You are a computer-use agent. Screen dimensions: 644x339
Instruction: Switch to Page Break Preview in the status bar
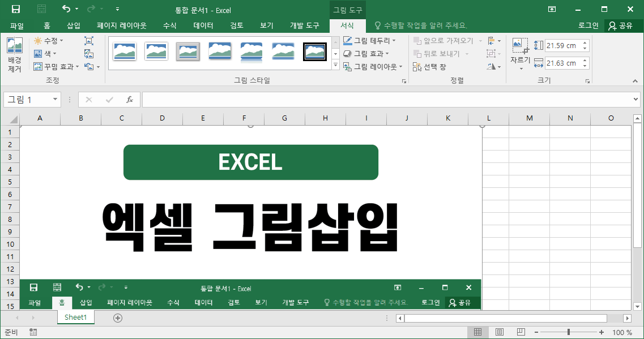[x=521, y=332]
